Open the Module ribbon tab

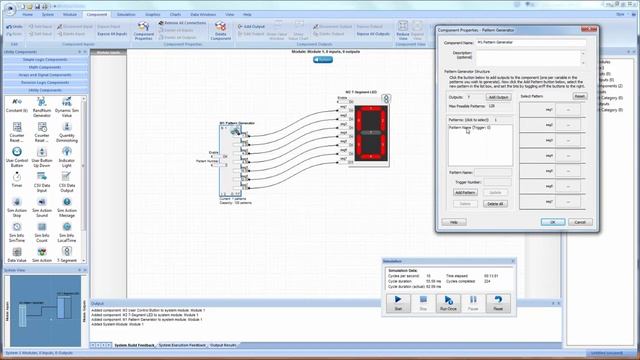(x=69, y=14)
